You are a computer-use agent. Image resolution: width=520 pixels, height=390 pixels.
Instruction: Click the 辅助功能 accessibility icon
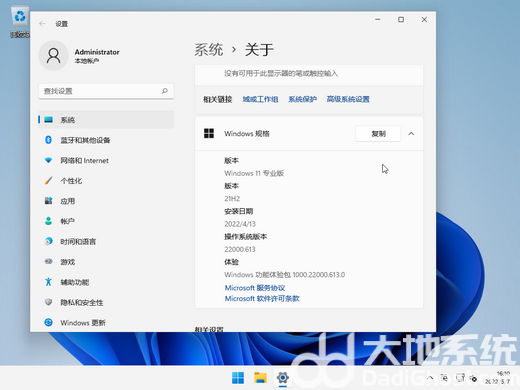coord(49,282)
